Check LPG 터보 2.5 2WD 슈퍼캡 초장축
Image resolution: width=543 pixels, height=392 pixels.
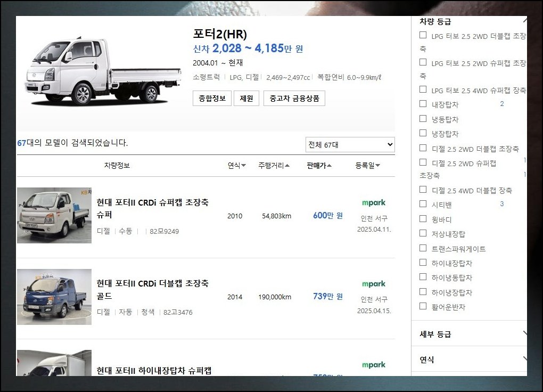pos(423,62)
